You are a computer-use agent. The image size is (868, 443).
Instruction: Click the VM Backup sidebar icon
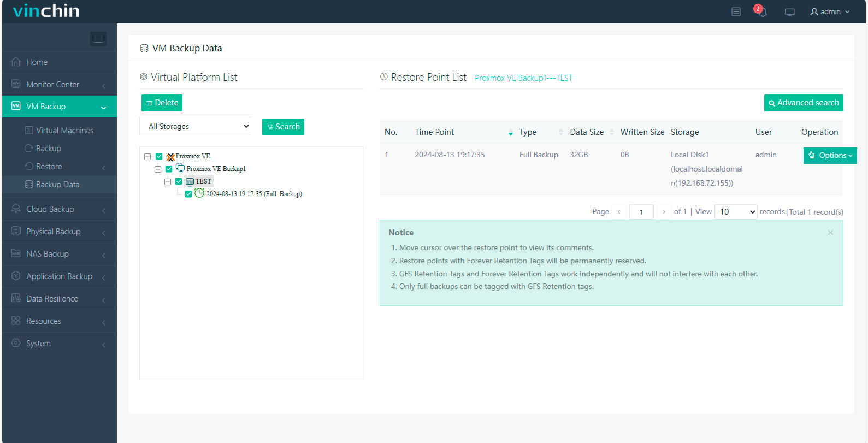pyautogui.click(x=16, y=106)
